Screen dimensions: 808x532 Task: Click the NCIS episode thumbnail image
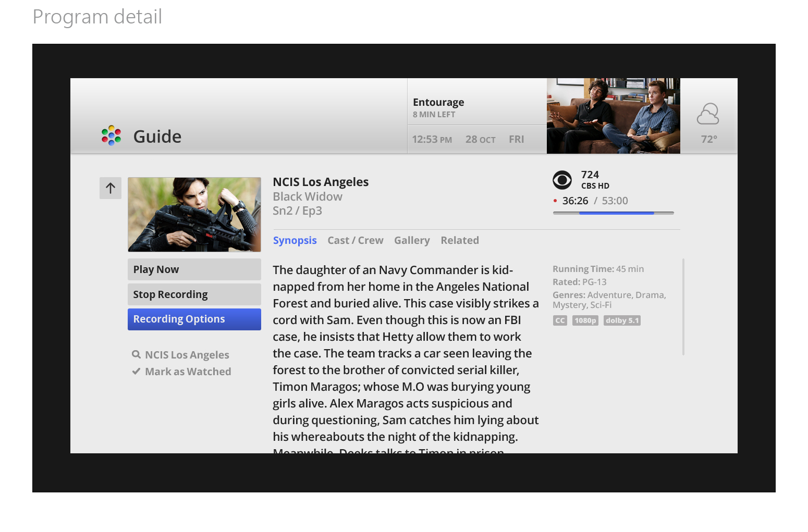(194, 215)
